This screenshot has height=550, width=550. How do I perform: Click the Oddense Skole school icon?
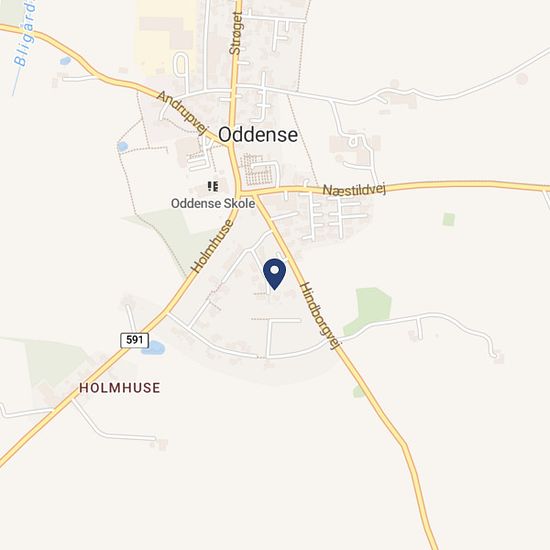[213, 186]
